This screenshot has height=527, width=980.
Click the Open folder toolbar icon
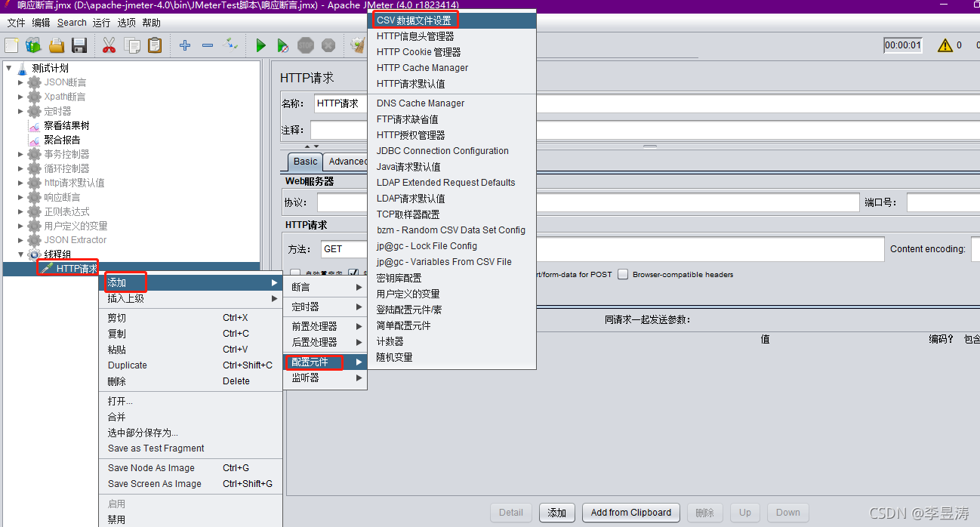(x=57, y=45)
